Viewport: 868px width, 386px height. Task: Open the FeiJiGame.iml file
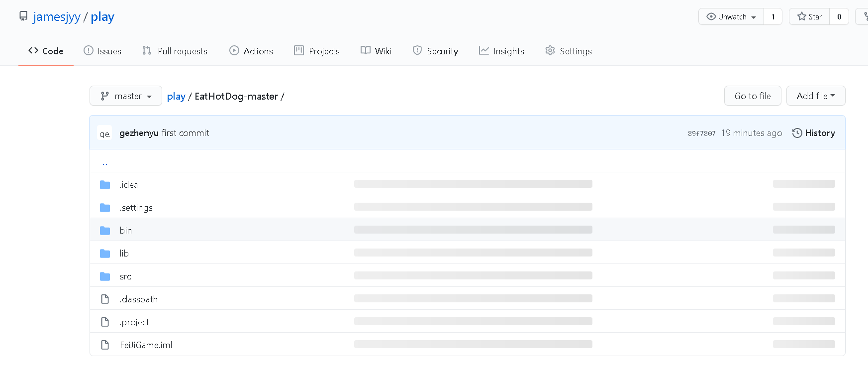pos(146,345)
